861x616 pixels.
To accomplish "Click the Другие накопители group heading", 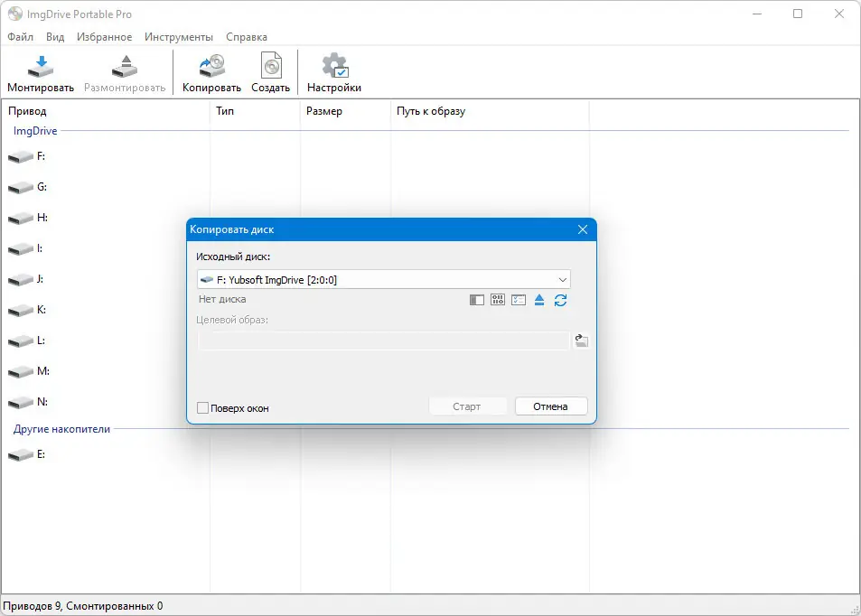I will pos(61,429).
